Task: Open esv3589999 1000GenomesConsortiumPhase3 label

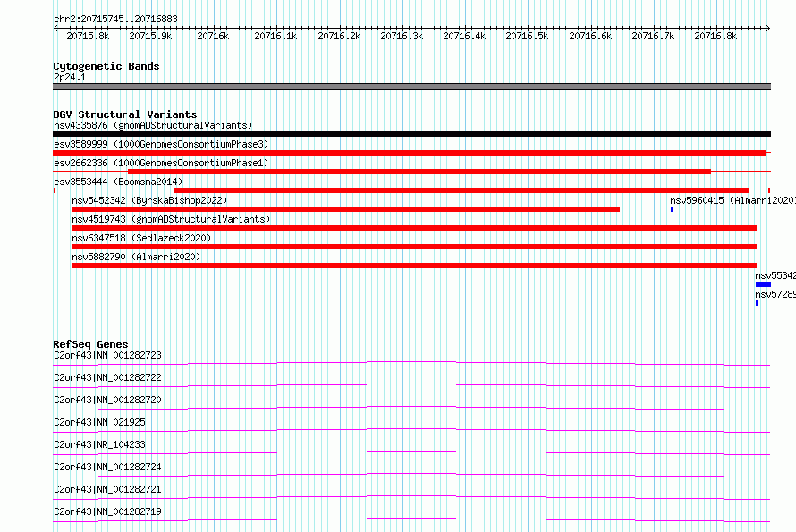Action: coord(161,144)
